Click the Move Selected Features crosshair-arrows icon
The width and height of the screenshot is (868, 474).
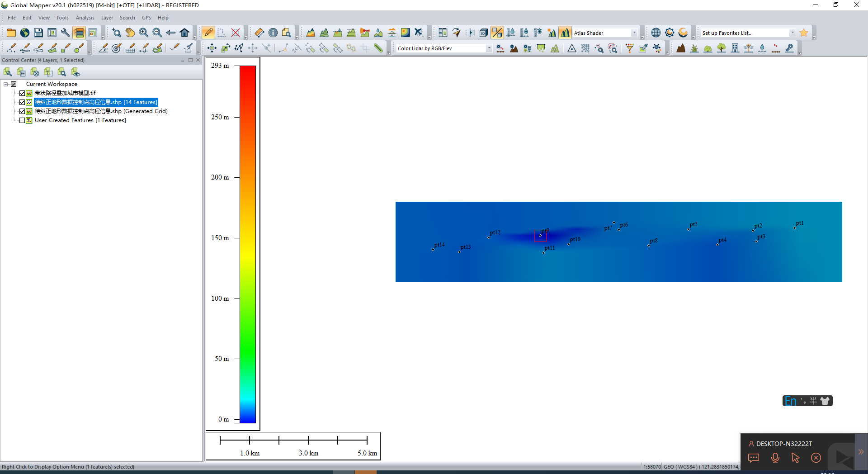tap(212, 48)
